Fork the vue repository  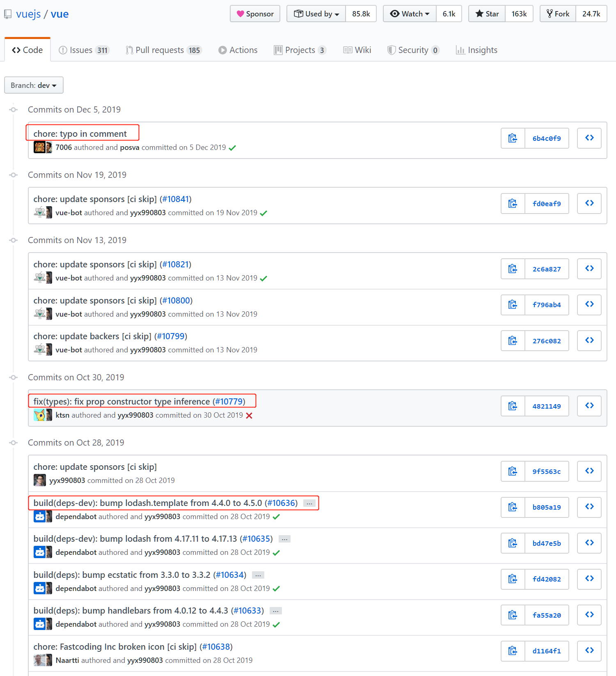(x=558, y=14)
